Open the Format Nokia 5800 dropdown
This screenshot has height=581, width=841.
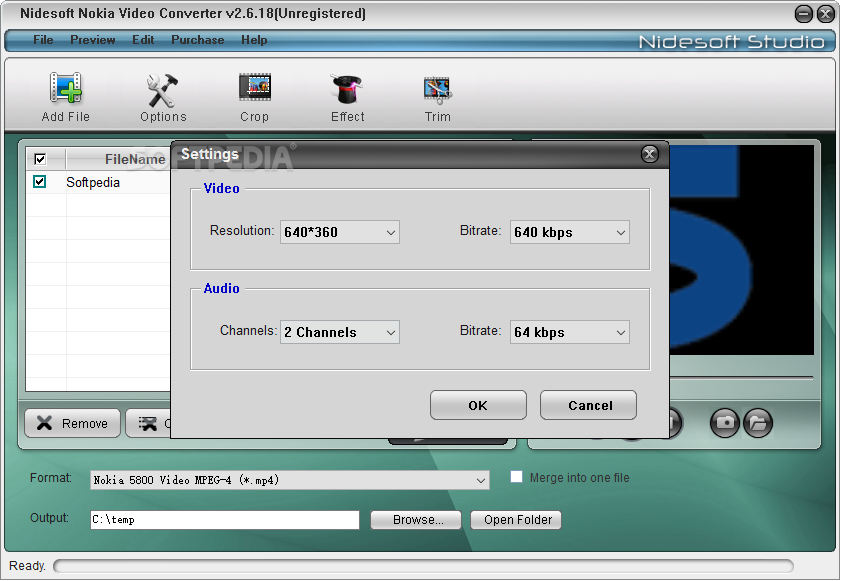coord(290,480)
